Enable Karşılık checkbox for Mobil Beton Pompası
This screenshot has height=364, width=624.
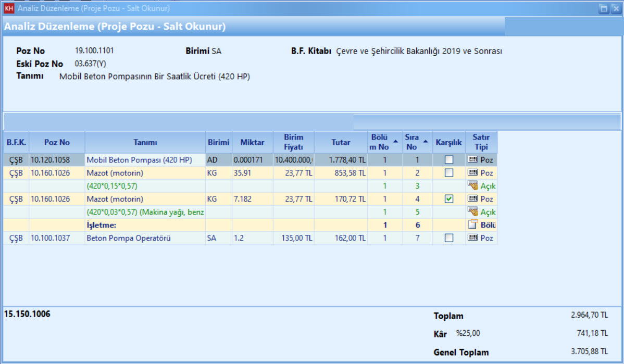pos(448,160)
